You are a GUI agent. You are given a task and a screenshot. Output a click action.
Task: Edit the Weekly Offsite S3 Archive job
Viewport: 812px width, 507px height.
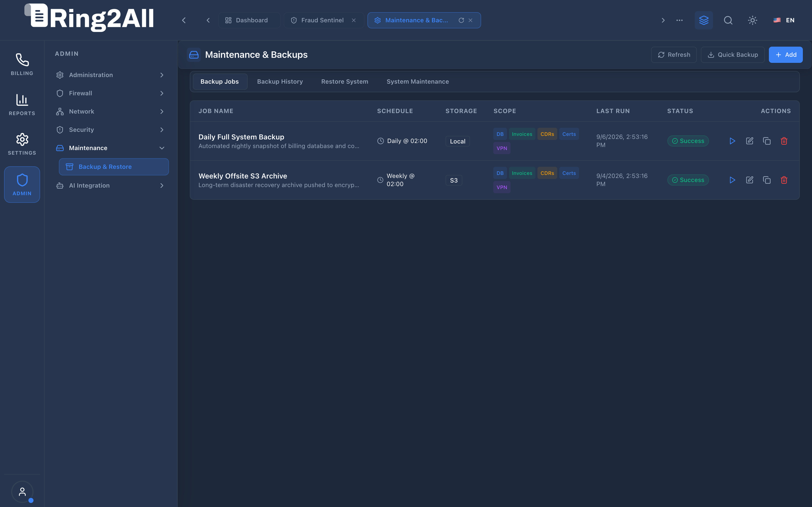point(749,180)
